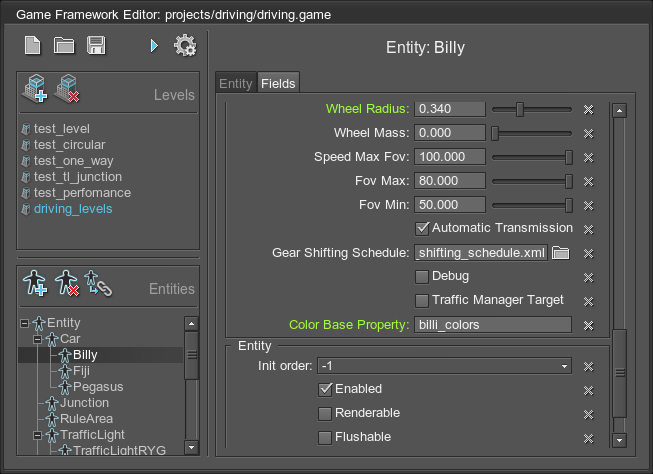
Task: Reset Init order with X icon
Action: pos(588,367)
